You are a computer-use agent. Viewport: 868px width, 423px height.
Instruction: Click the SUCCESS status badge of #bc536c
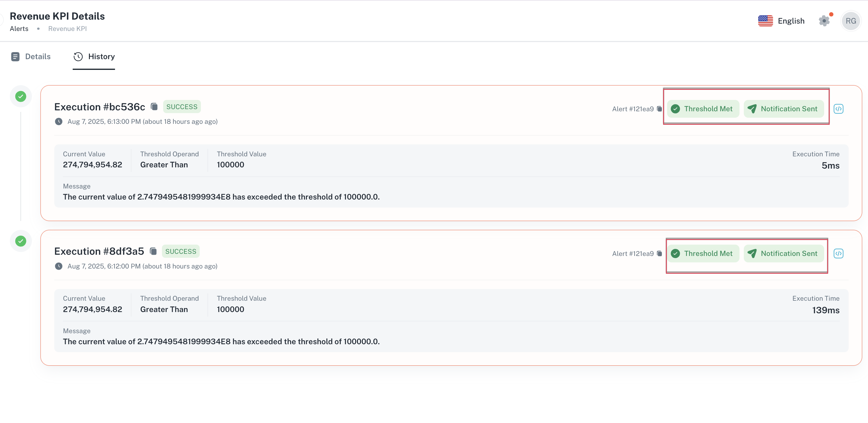point(182,107)
